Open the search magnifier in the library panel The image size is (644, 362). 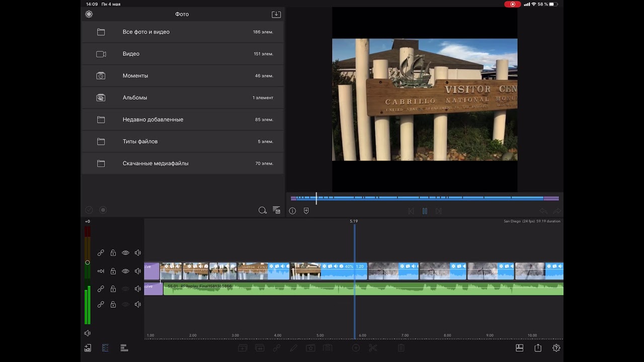click(x=262, y=210)
